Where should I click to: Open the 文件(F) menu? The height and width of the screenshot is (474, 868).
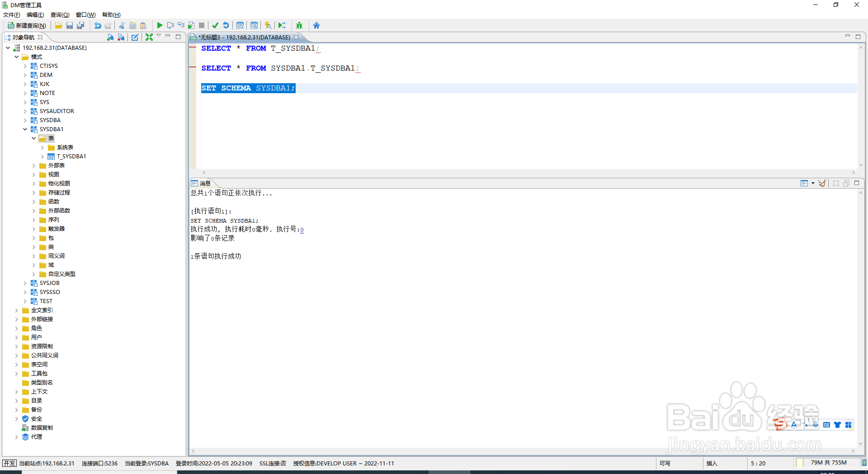pyautogui.click(x=12, y=15)
